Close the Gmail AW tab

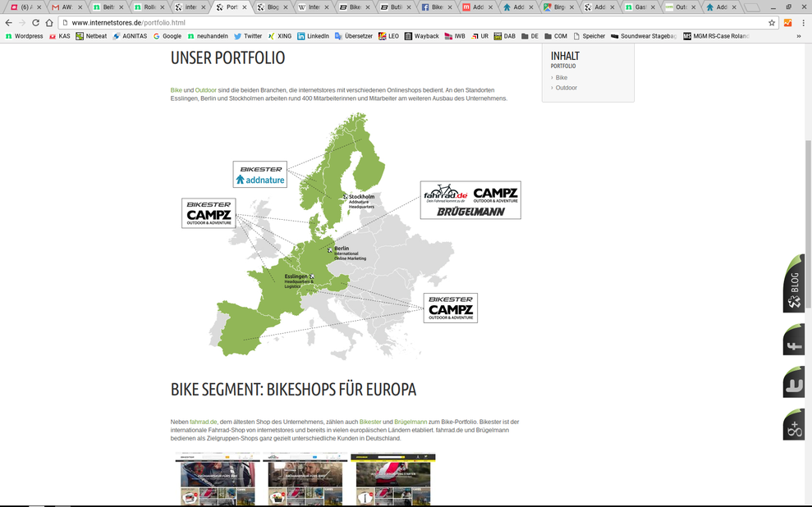click(x=80, y=7)
